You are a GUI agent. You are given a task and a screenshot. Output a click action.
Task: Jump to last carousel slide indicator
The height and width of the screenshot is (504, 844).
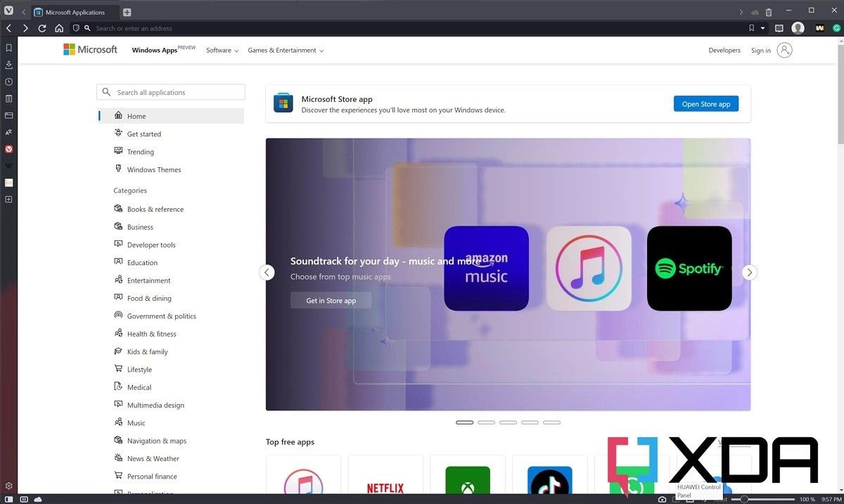pyautogui.click(x=551, y=422)
